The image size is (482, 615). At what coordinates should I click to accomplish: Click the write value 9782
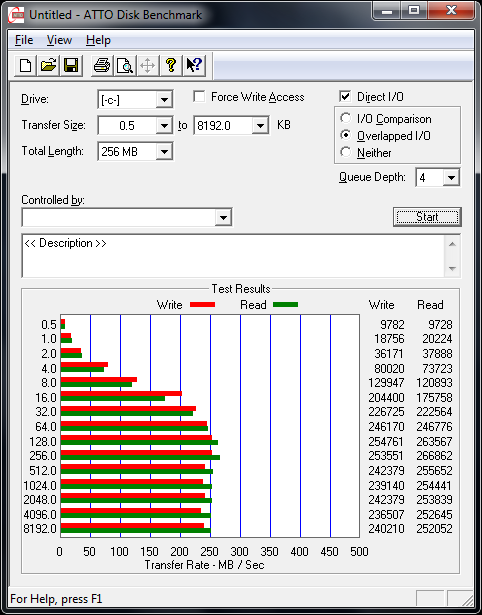[392, 325]
